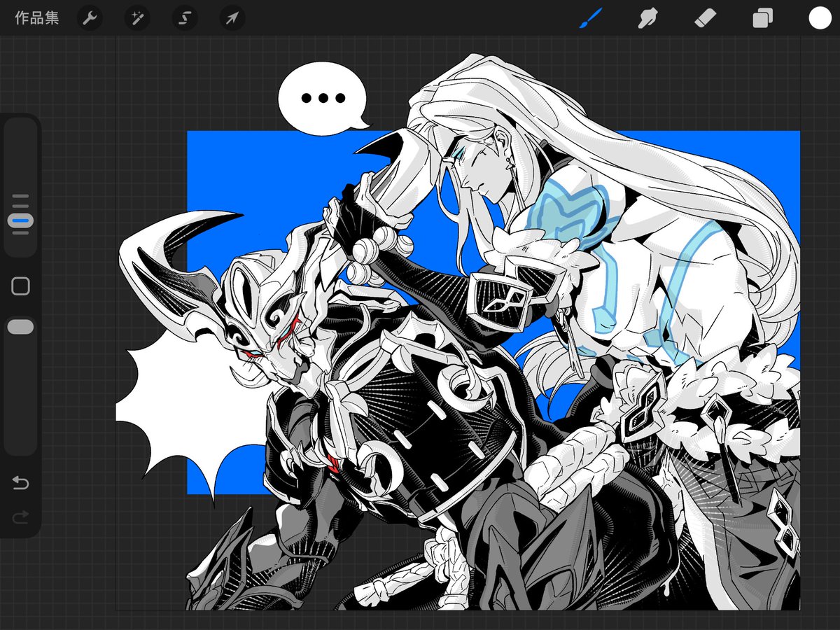
Task: Click the brush opacity slider handle
Action: pos(20,327)
